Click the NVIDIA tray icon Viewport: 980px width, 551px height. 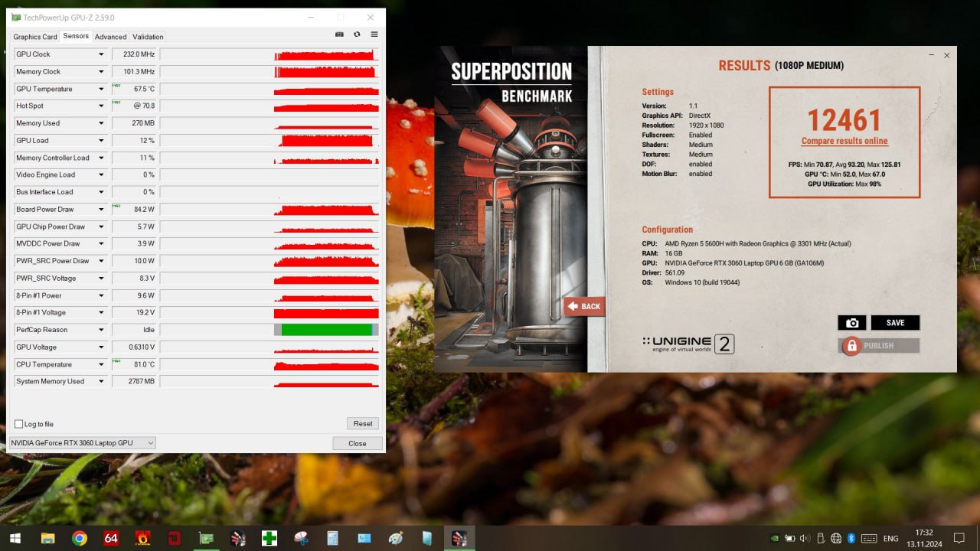click(x=775, y=538)
